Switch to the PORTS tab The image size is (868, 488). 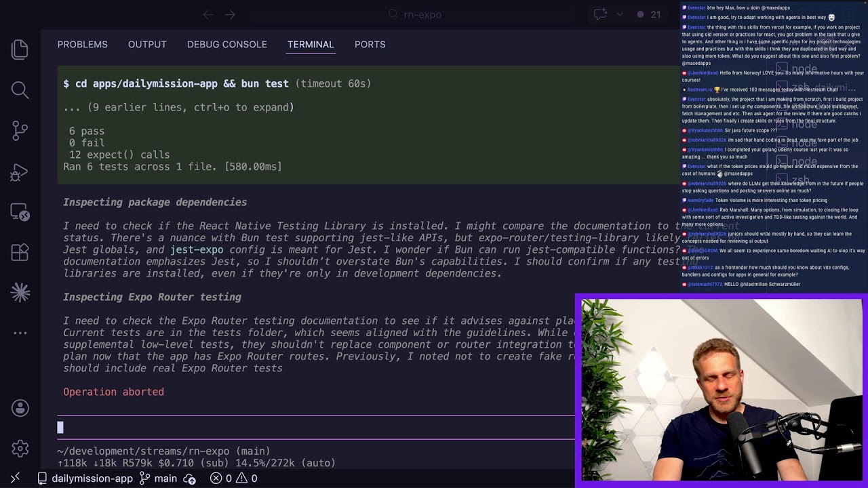click(370, 44)
